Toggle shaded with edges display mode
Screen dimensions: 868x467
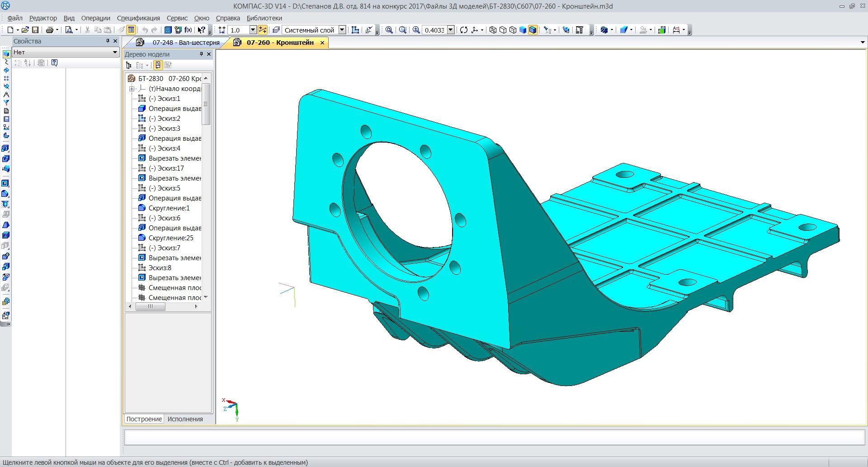[533, 30]
